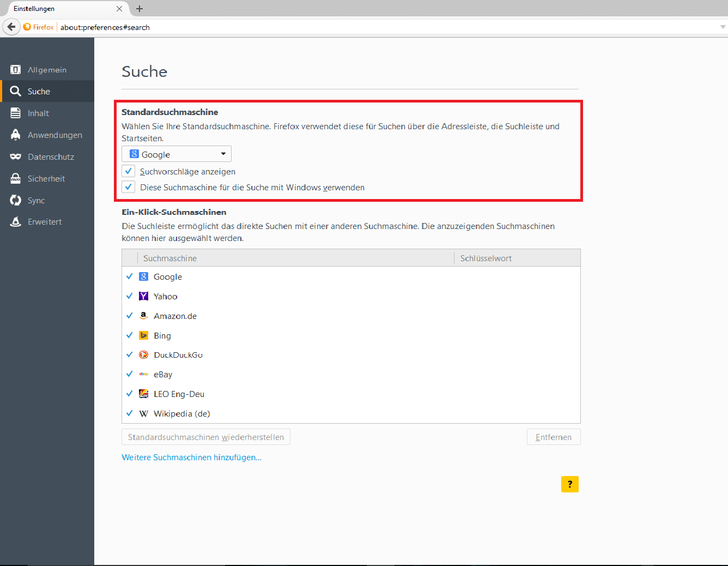Open new tab with plus icon
Image resolution: width=728 pixels, height=566 pixels.
click(x=139, y=9)
